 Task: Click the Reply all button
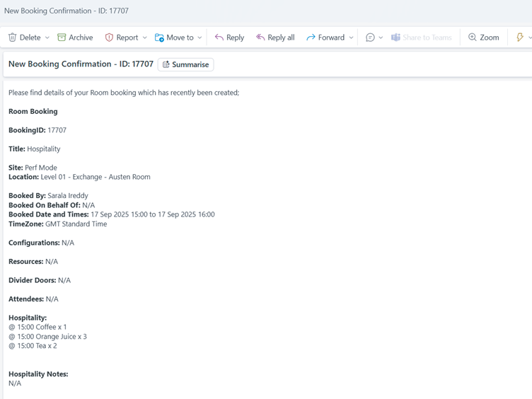[x=275, y=37]
